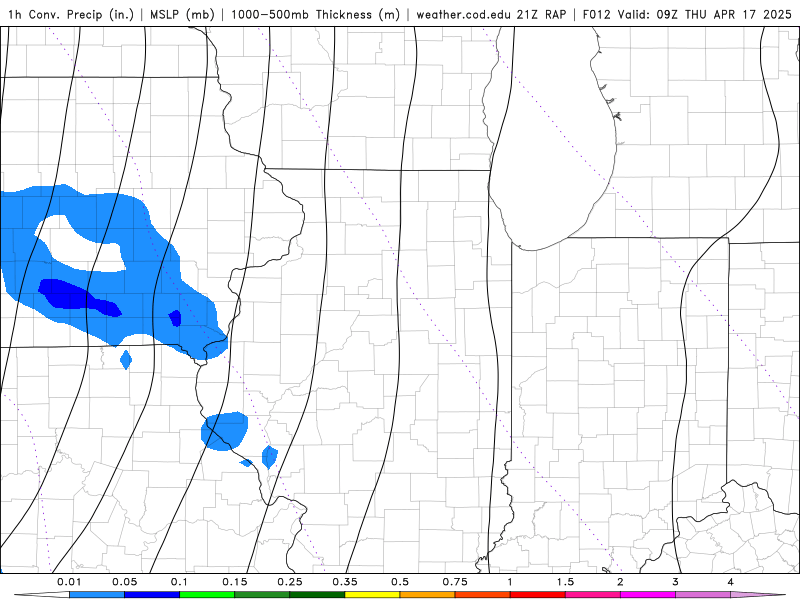Click the 0.75 legend value

coord(455,582)
